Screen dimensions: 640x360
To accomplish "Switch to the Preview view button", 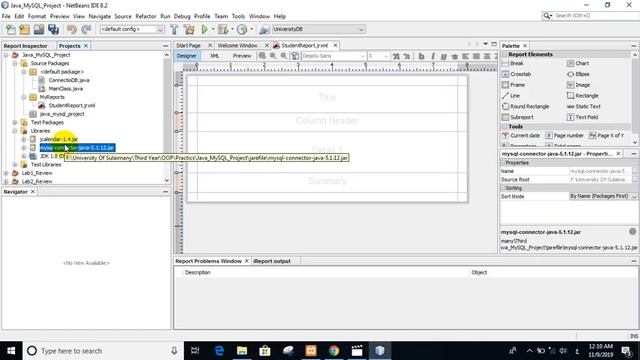I will tap(242, 56).
